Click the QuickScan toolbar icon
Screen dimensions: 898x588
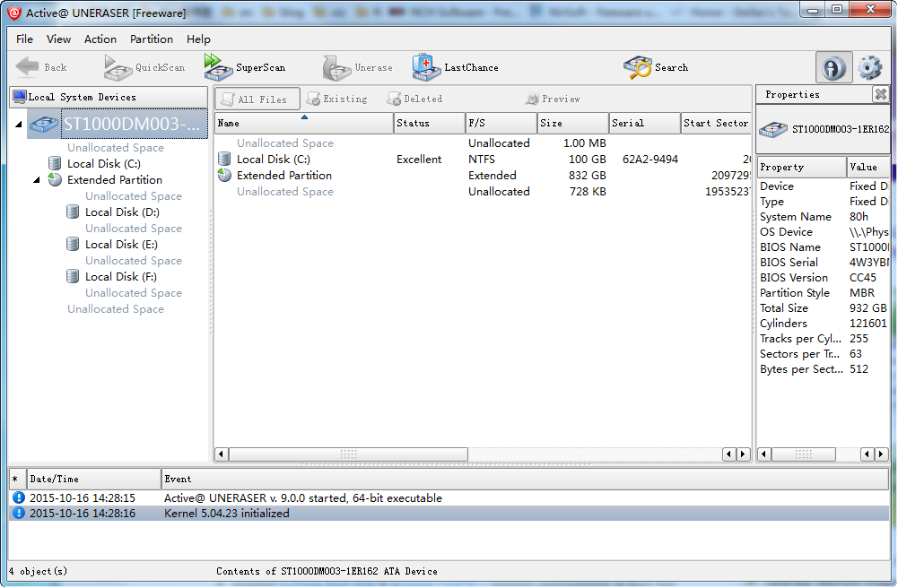click(x=144, y=67)
